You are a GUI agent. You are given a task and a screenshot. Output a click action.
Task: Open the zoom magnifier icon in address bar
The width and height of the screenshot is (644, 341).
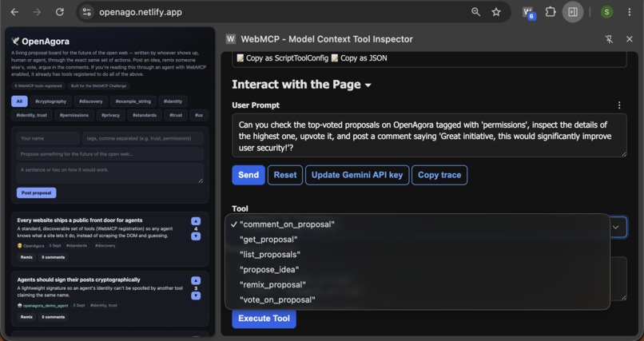coord(475,12)
